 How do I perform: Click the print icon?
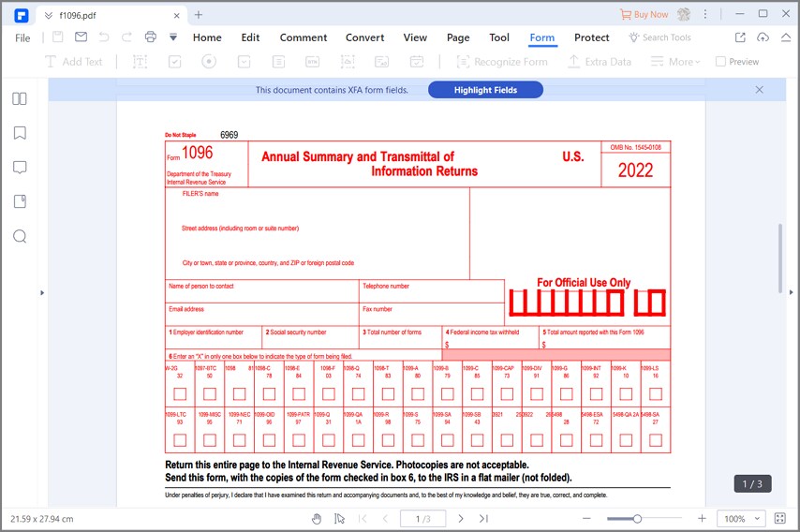(x=150, y=37)
